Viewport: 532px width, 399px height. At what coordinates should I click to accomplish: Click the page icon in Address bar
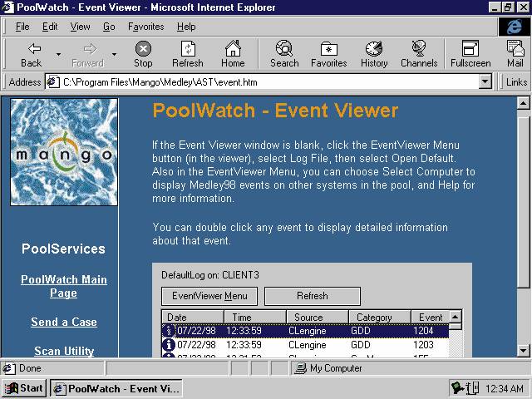pyautogui.click(x=52, y=82)
